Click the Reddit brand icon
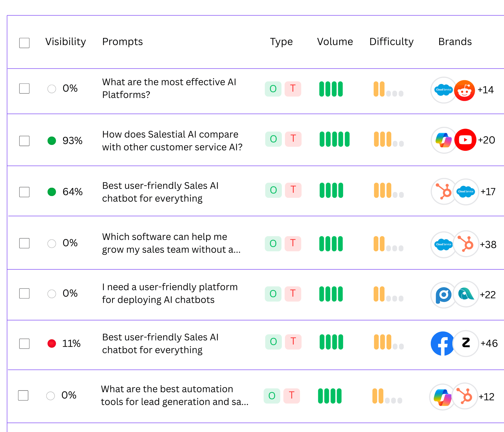The width and height of the screenshot is (504, 432). [465, 90]
